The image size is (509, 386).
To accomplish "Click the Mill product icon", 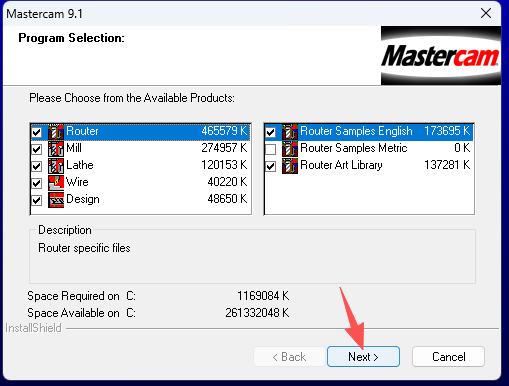I will click(x=56, y=148).
